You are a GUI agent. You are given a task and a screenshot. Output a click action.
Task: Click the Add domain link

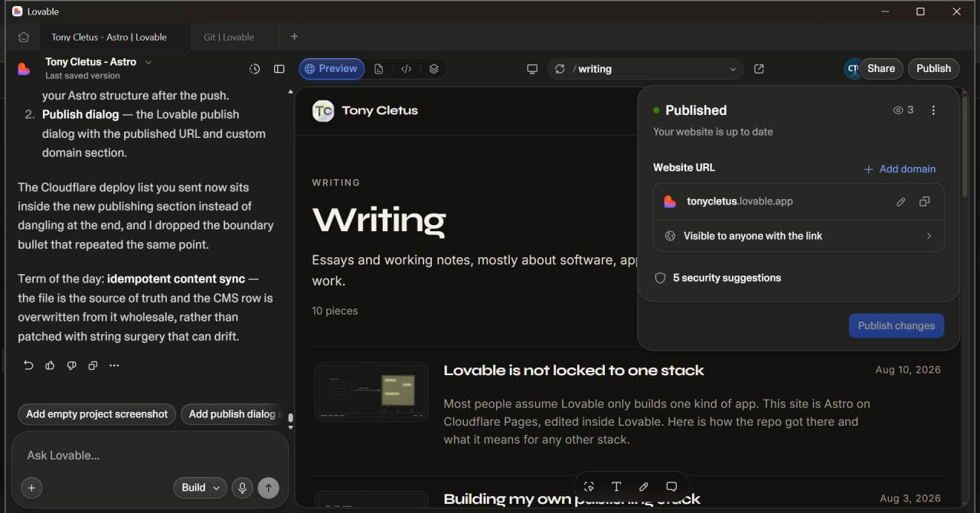(900, 169)
